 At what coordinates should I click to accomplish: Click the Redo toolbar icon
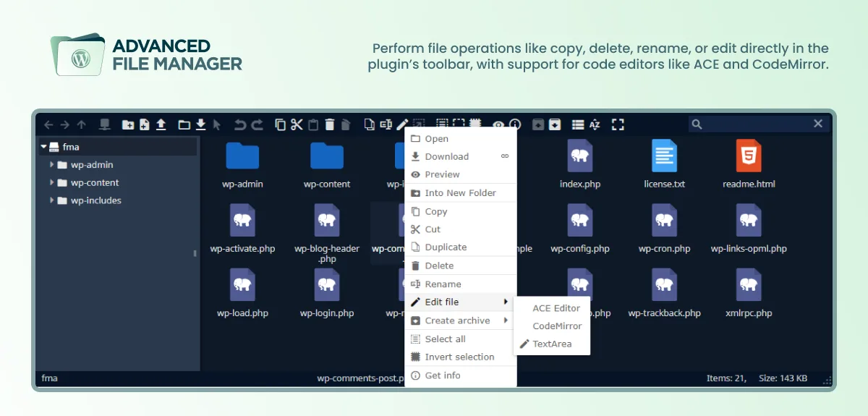pyautogui.click(x=257, y=124)
